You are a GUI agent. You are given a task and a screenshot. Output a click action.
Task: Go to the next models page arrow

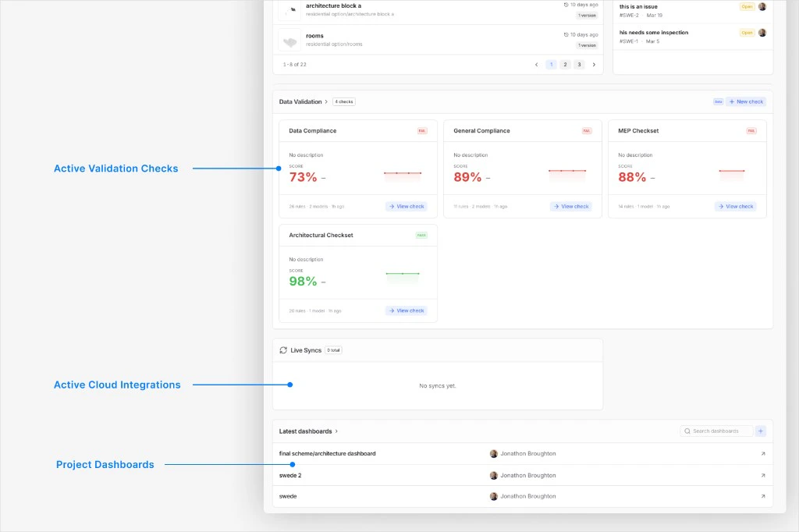click(594, 65)
